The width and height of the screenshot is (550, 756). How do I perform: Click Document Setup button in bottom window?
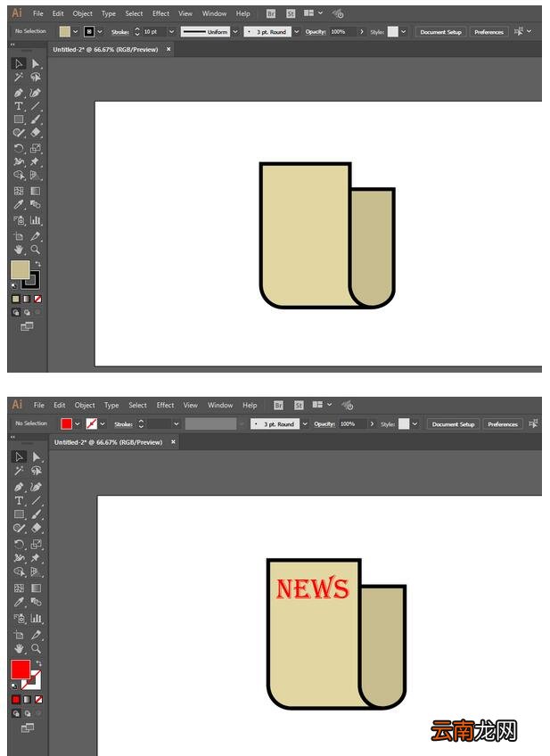[x=453, y=424]
